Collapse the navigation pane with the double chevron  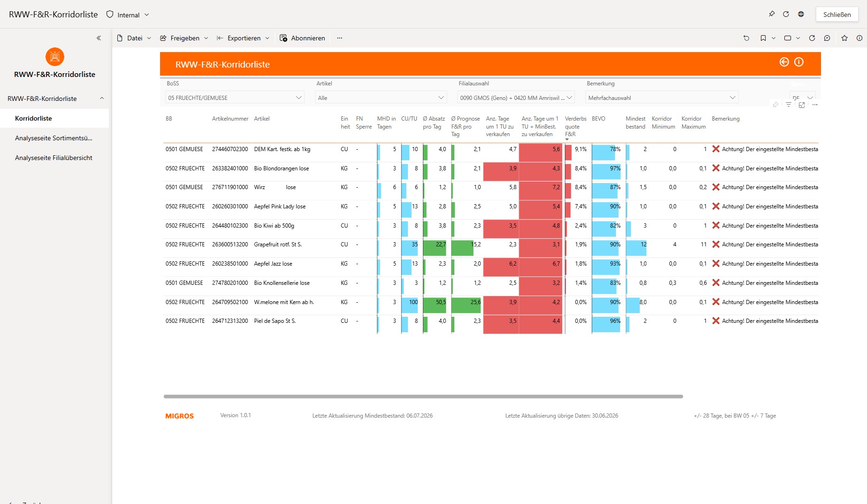99,38
